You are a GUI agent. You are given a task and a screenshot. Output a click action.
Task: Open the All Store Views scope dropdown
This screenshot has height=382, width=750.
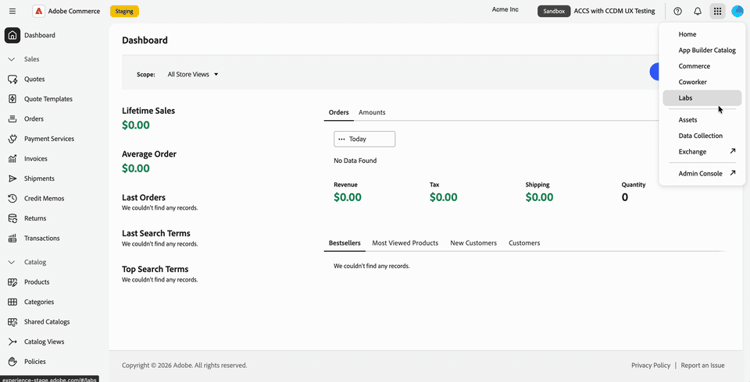tap(193, 75)
